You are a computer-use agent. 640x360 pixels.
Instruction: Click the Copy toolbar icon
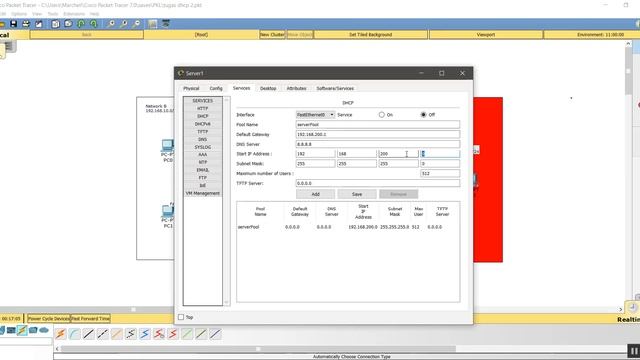56,24
